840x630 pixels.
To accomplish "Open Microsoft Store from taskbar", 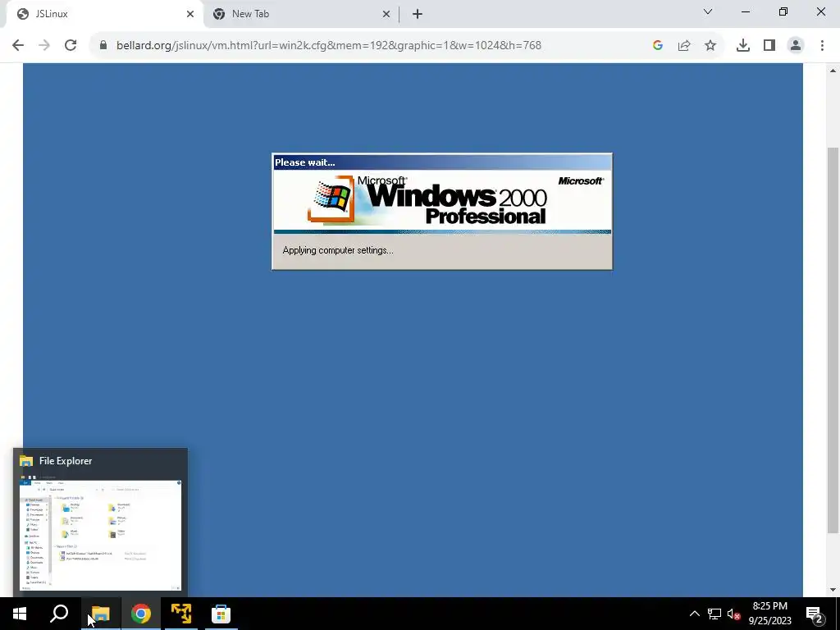I will pyautogui.click(x=221, y=614).
